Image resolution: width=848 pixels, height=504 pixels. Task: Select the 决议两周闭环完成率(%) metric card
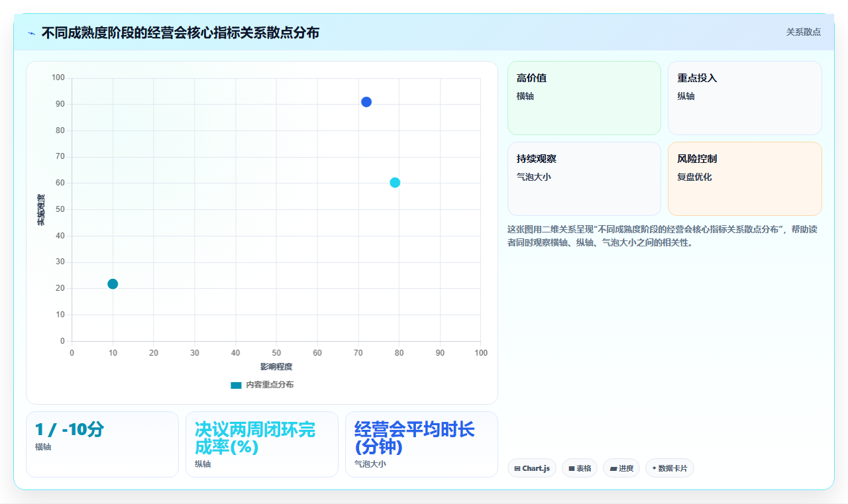coord(262,444)
